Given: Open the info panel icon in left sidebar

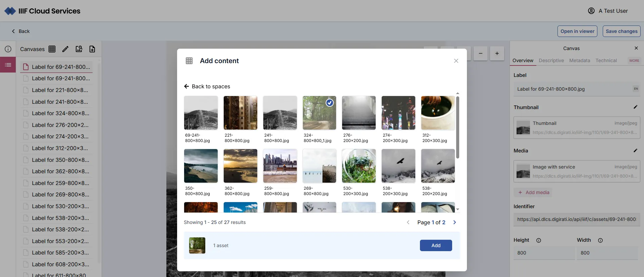Looking at the screenshot, I should coord(8,49).
